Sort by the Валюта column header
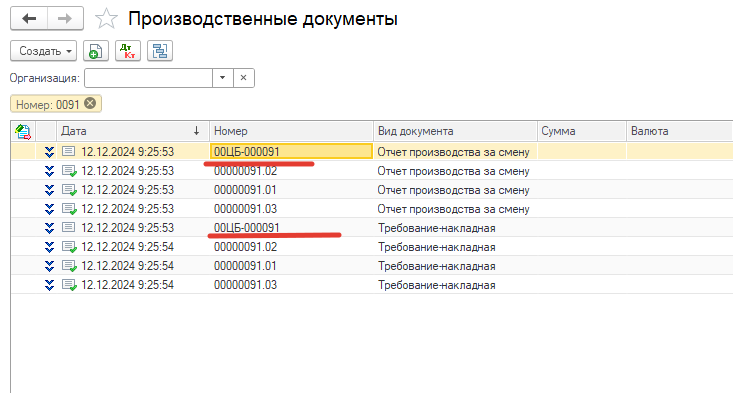 coord(680,131)
